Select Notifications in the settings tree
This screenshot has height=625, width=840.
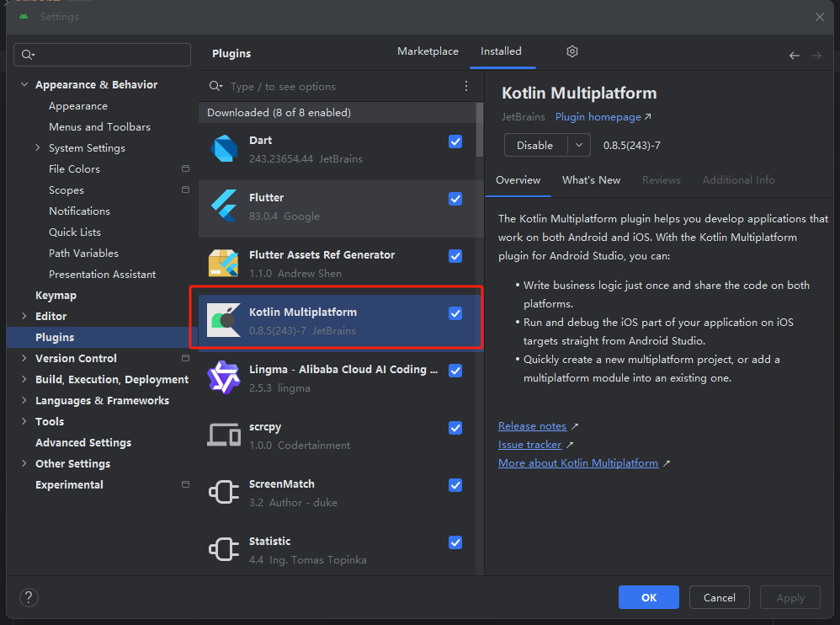pos(79,211)
